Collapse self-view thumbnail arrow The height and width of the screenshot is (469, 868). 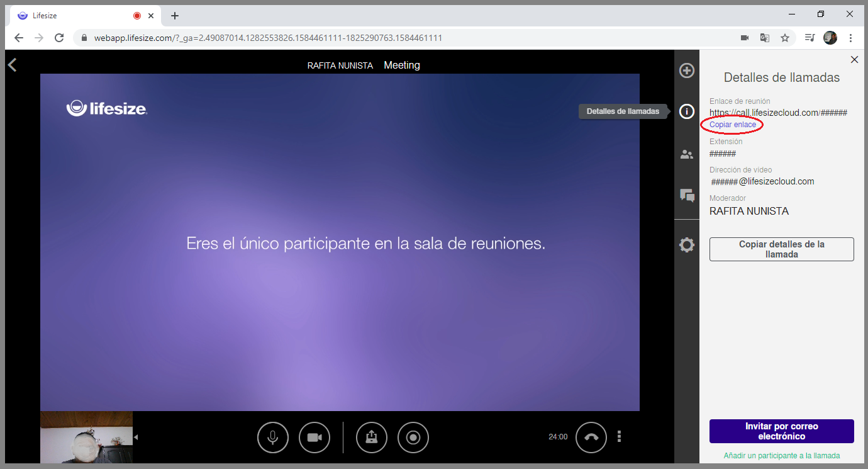click(135, 437)
